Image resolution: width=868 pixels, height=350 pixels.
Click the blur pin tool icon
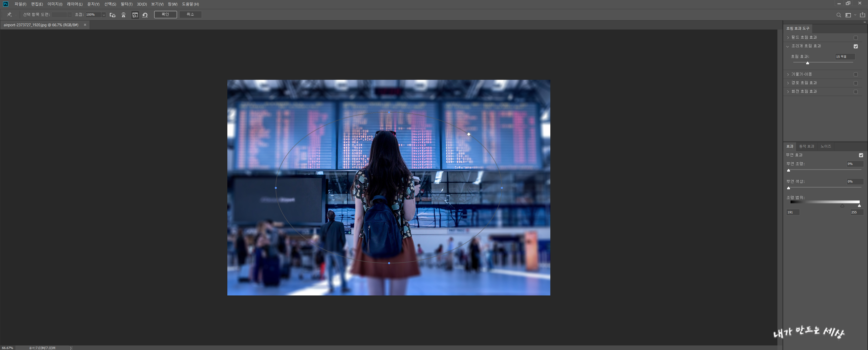pyautogui.click(x=9, y=14)
